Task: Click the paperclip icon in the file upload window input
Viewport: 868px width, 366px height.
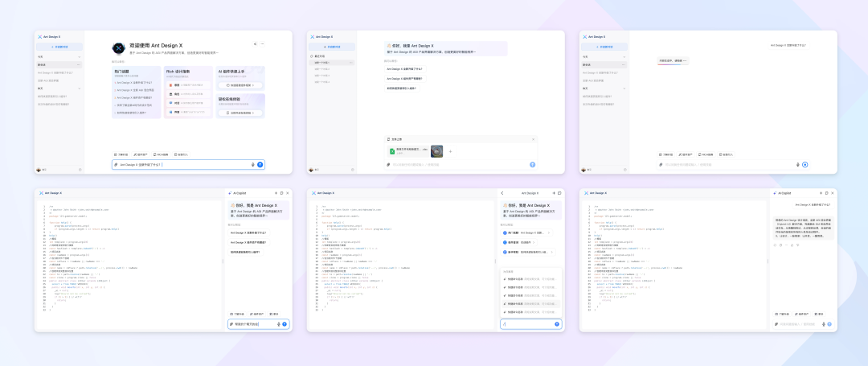Action: click(388, 164)
